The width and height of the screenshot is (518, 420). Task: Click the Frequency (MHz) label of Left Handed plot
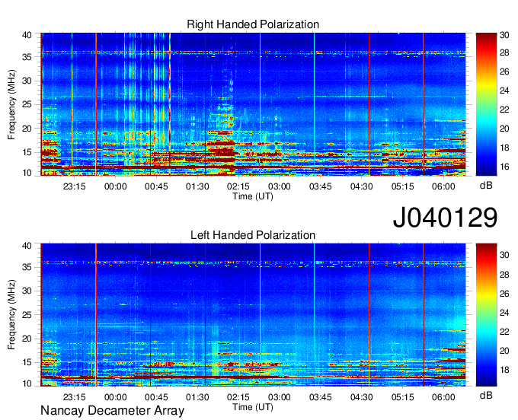[11, 315]
